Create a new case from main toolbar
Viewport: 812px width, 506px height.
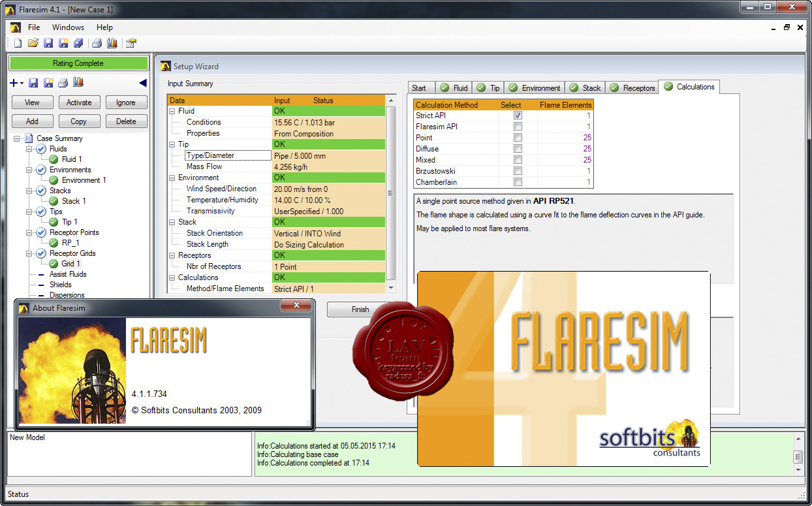(x=18, y=44)
